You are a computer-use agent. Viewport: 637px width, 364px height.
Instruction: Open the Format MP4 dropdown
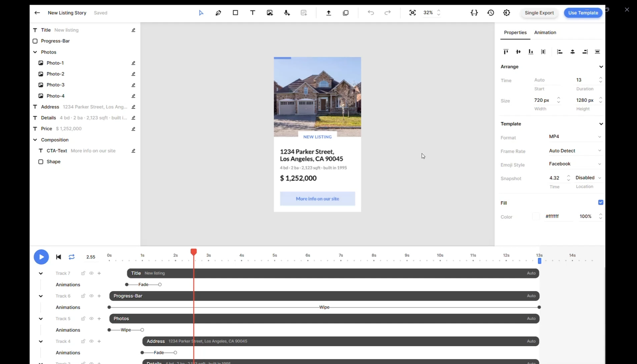(x=574, y=137)
